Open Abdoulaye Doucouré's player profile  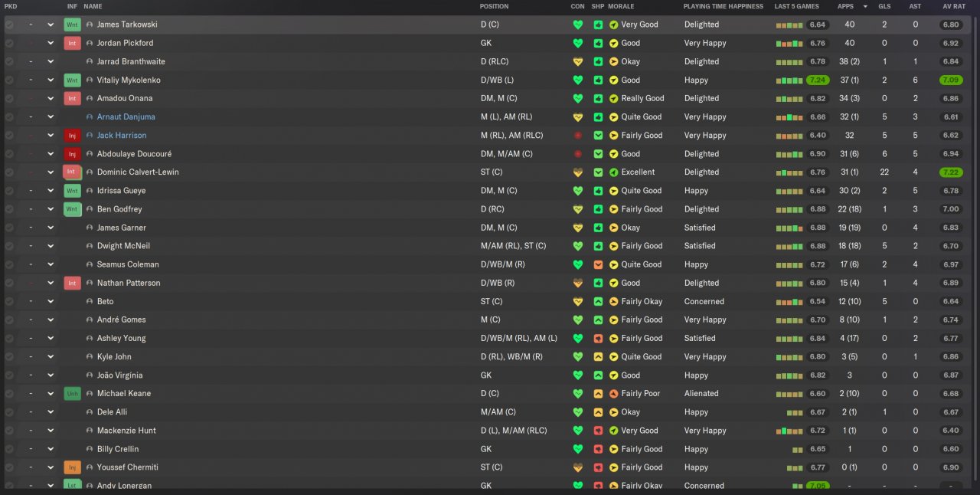pos(134,154)
